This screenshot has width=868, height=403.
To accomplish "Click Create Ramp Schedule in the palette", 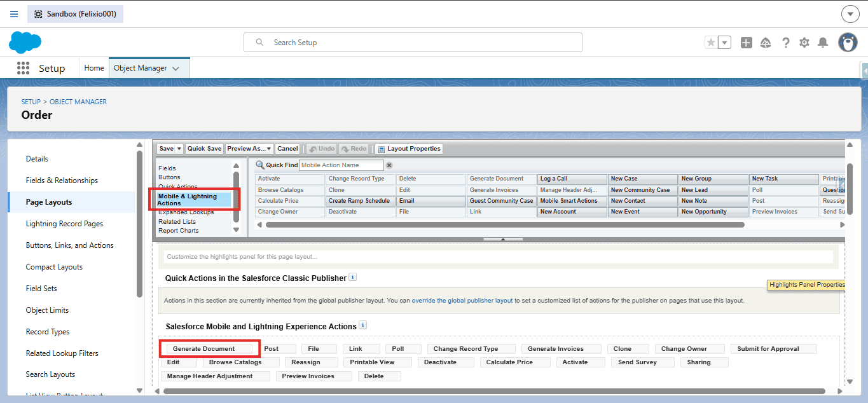I will coord(361,201).
